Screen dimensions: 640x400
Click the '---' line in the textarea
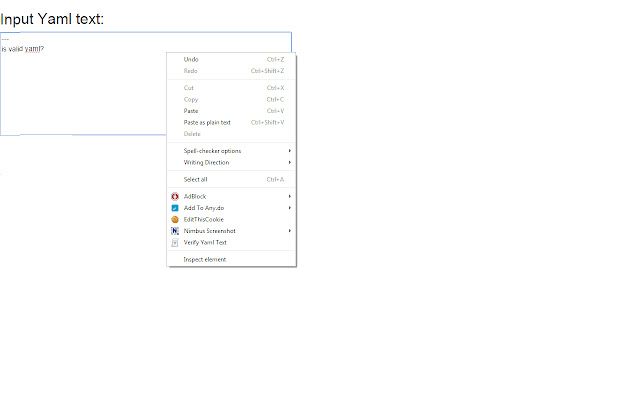[x=5, y=39]
